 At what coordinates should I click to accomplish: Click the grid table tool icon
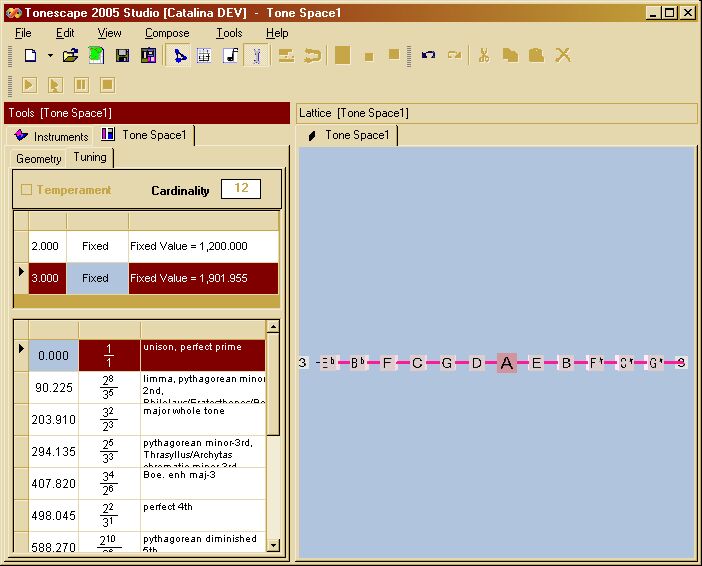point(204,56)
